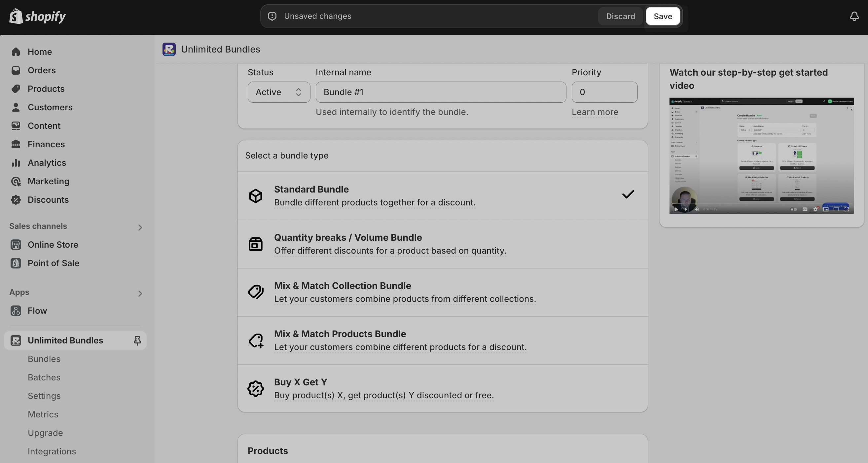Expand the Apps section chevron
This screenshot has height=463, width=868.
pyautogui.click(x=140, y=294)
